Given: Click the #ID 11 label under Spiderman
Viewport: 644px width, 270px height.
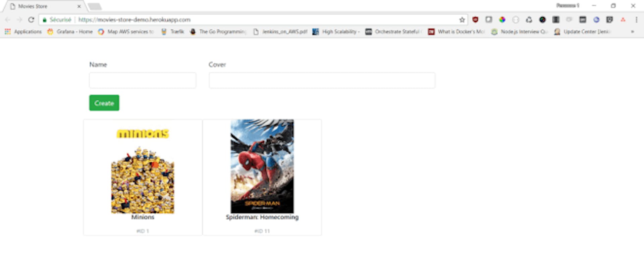Looking at the screenshot, I should pyautogui.click(x=262, y=231).
